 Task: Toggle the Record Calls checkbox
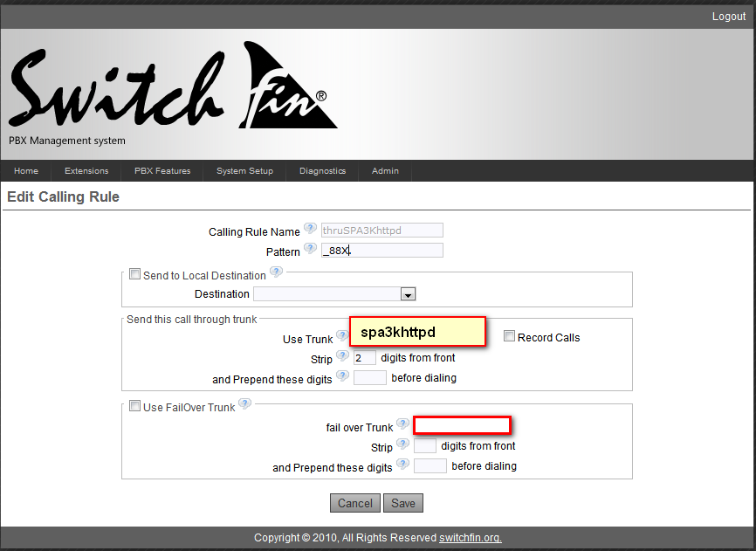tap(509, 336)
